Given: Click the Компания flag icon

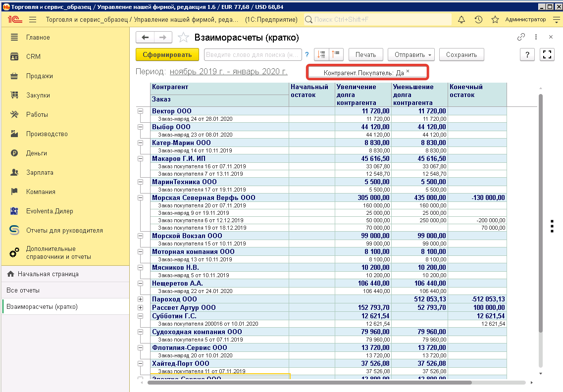Looking at the screenshot, I should coord(14,192).
